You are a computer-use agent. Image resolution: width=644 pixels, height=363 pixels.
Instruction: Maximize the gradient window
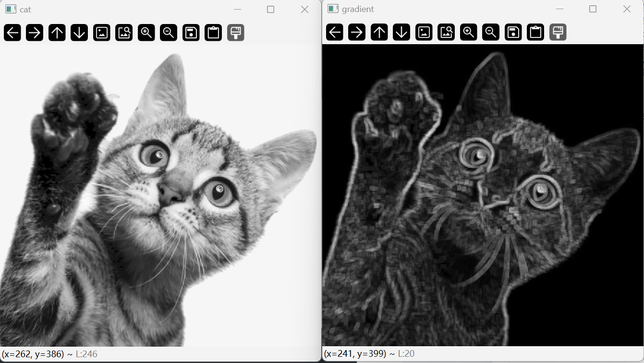(x=593, y=9)
